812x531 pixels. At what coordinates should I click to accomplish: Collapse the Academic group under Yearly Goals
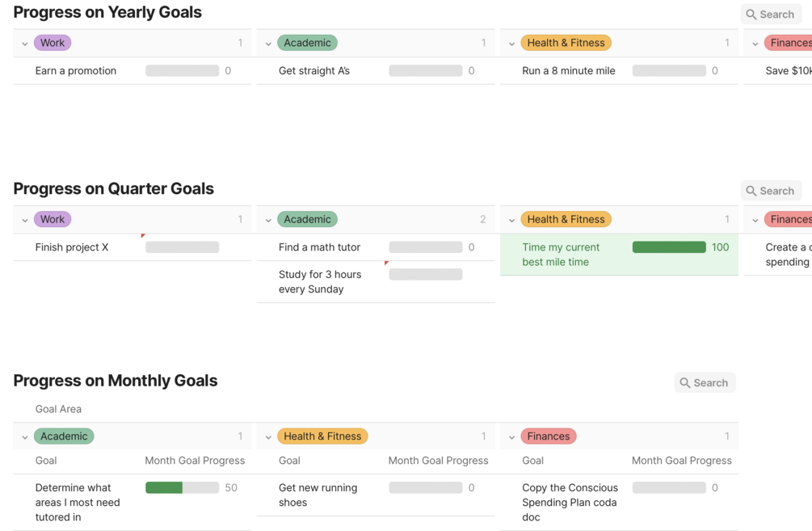tap(268, 44)
